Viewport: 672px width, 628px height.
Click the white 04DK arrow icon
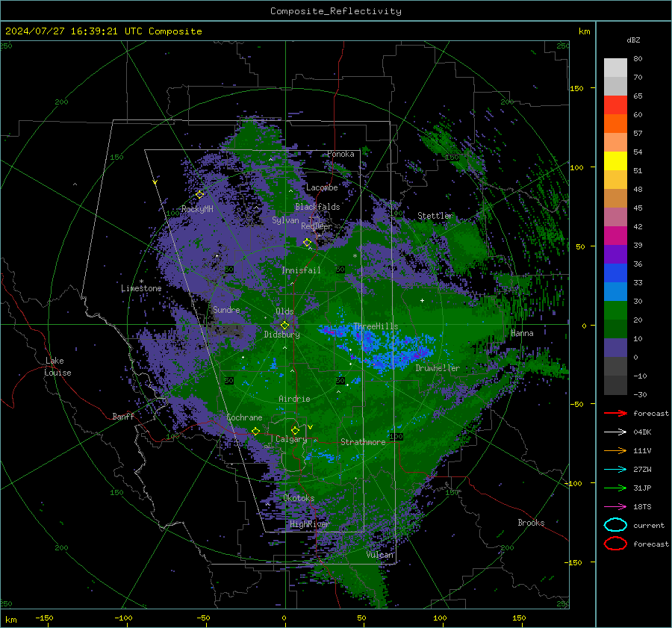(x=615, y=432)
